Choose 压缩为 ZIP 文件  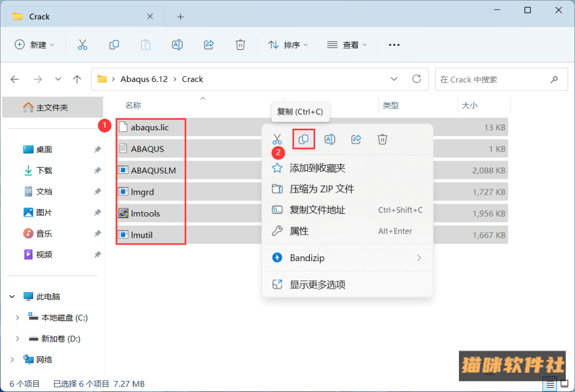pyautogui.click(x=347, y=189)
